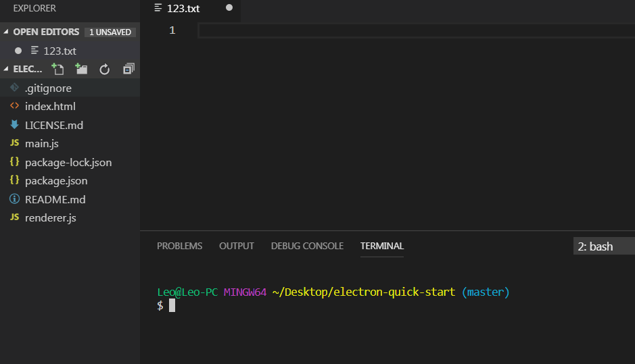The height and width of the screenshot is (364, 635).
Task: Collapse the Open Editors section
Action: [x=5, y=32]
